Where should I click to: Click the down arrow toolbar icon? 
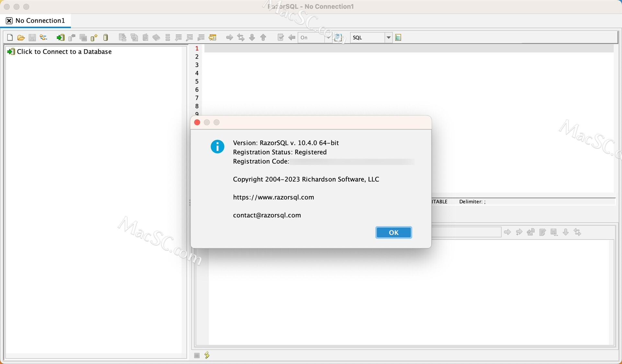click(x=252, y=38)
